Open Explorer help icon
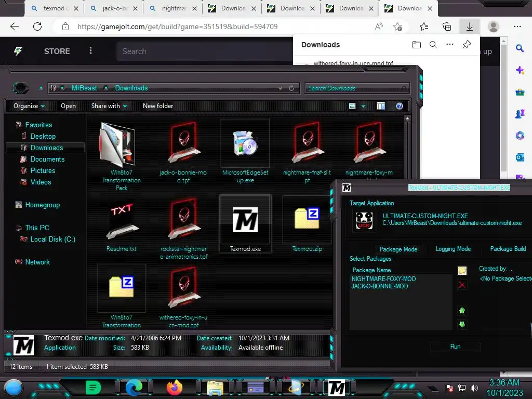Image resolution: width=532 pixels, height=399 pixels. pyautogui.click(x=400, y=106)
